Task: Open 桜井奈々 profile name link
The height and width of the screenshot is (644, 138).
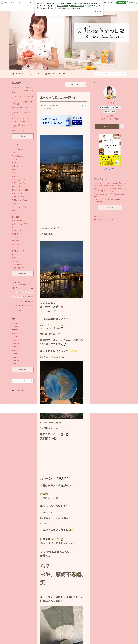Action: click(x=110, y=103)
